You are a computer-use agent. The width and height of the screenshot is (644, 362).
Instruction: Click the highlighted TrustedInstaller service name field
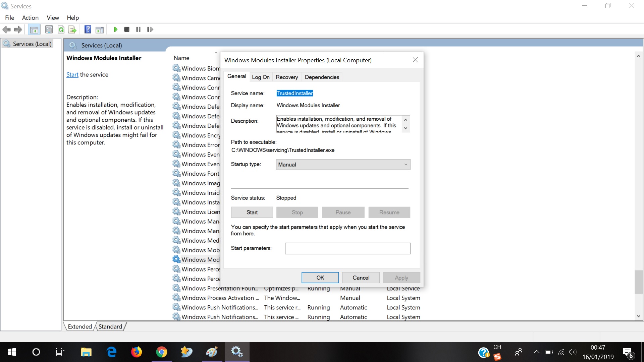coord(294,93)
